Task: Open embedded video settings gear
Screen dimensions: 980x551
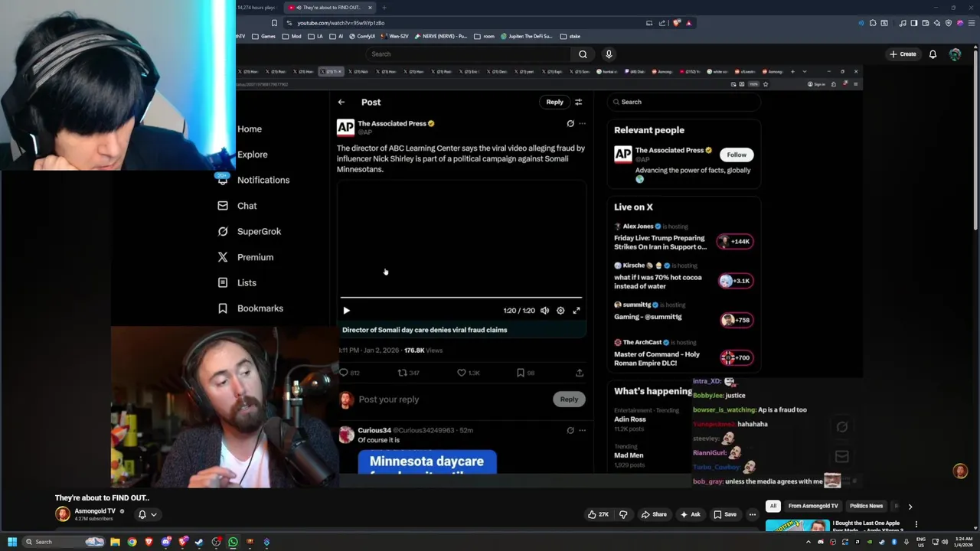Action: point(560,311)
